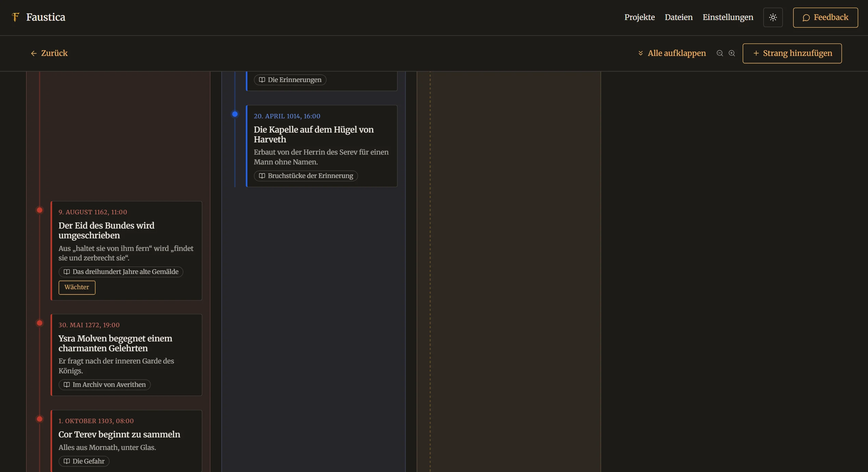Open the Feedback dialog

pyautogui.click(x=825, y=17)
